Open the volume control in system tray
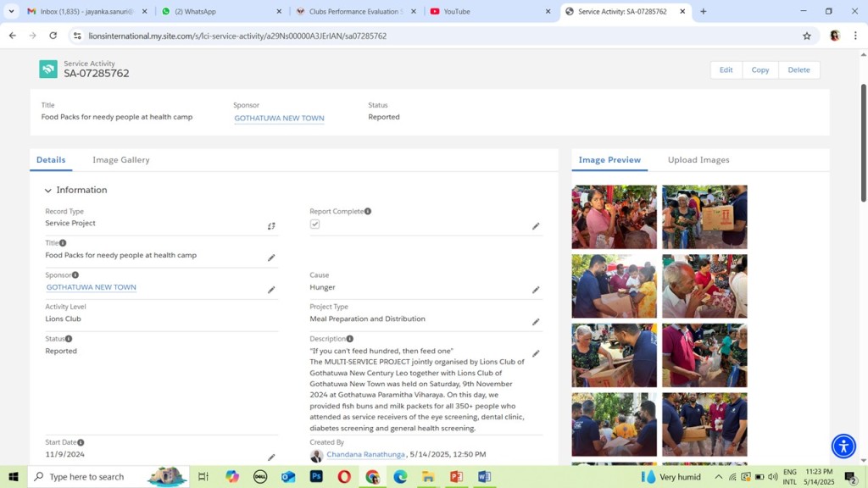 click(x=773, y=476)
